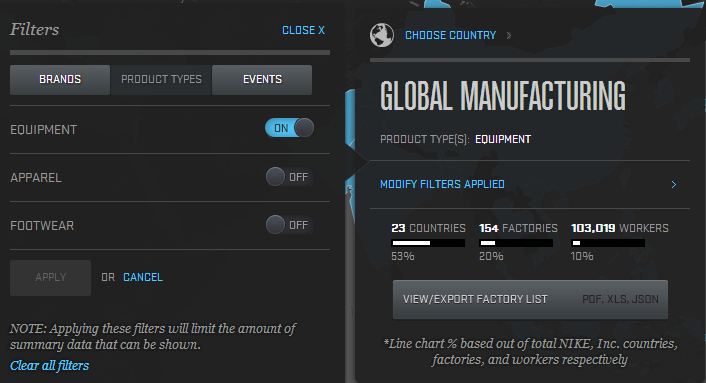The height and width of the screenshot is (383, 706).
Task: Click the Filters panel title
Action: pyautogui.click(x=35, y=30)
